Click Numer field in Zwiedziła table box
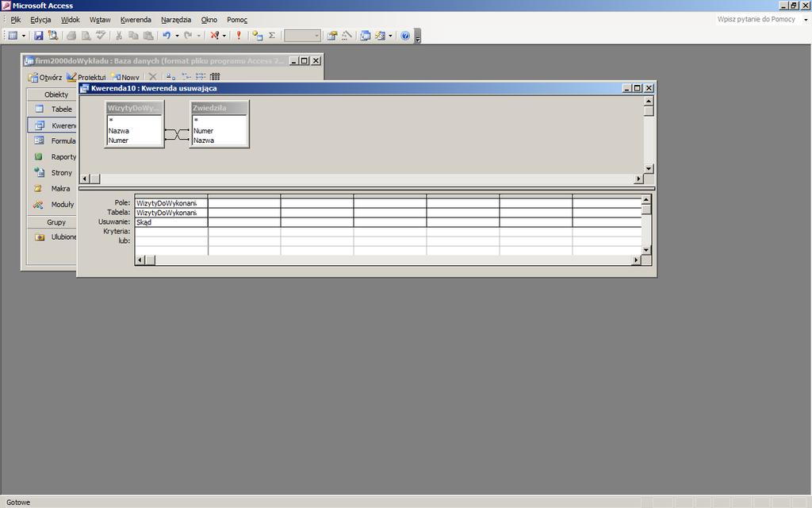The height and width of the screenshot is (508, 812). click(x=203, y=131)
